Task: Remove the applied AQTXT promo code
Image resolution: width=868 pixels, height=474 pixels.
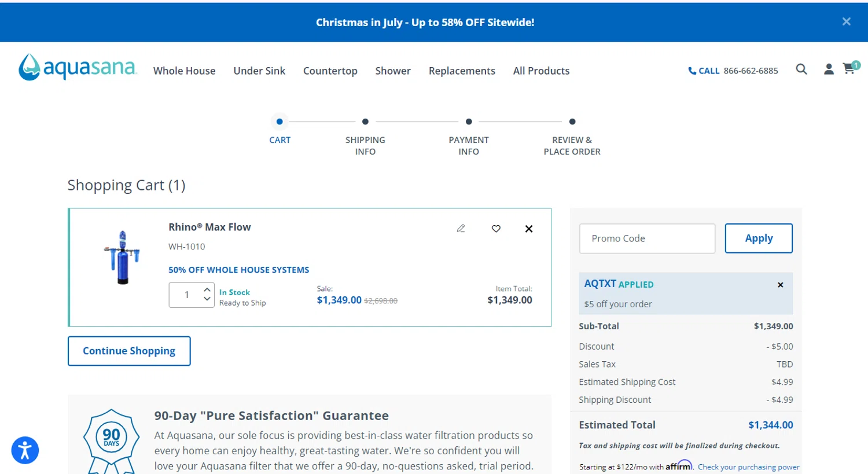Action: tap(780, 285)
